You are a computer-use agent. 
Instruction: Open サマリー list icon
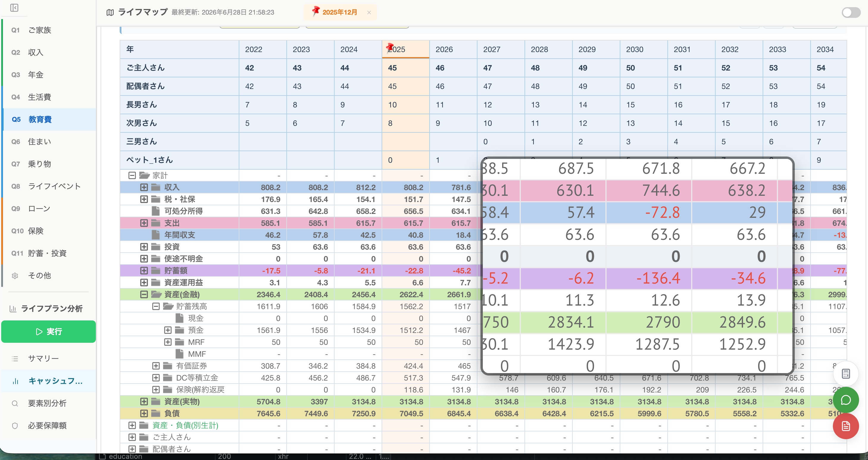coord(15,359)
